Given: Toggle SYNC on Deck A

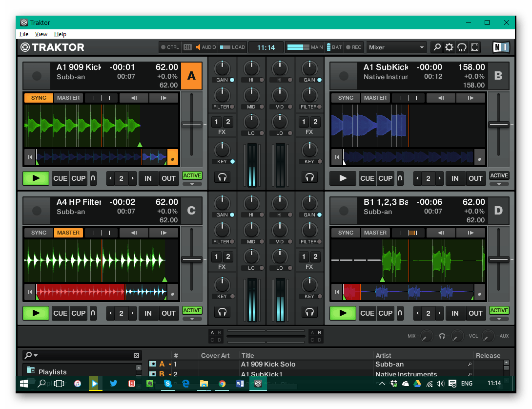Looking at the screenshot, I should (39, 98).
